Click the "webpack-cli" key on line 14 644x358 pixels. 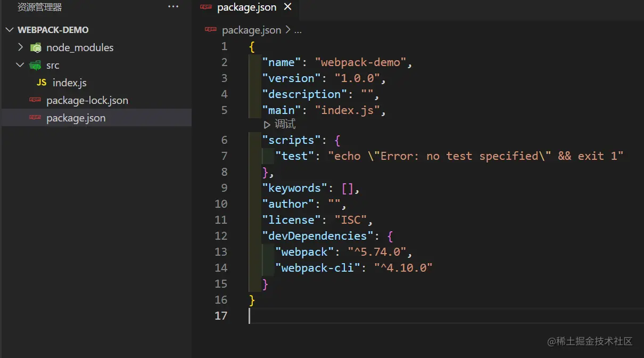click(318, 268)
